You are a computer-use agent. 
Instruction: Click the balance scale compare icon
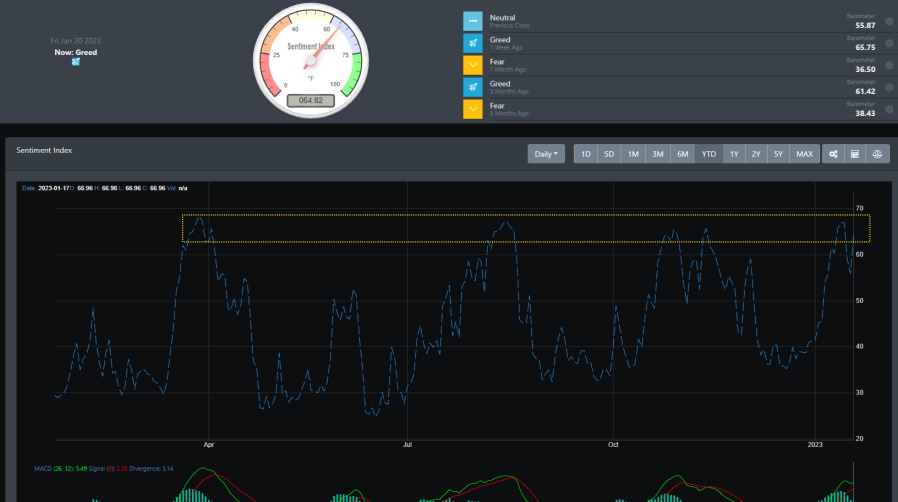(877, 154)
